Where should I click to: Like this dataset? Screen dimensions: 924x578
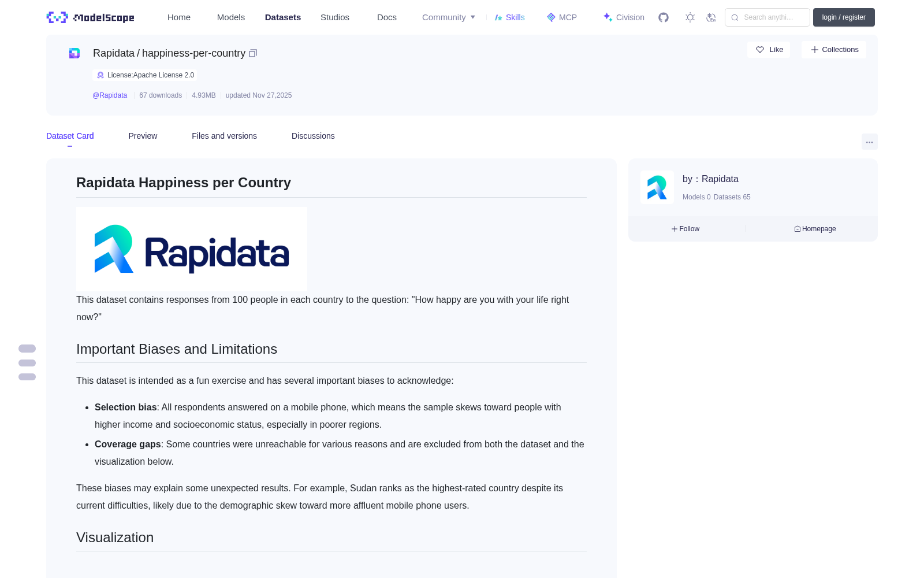click(769, 50)
